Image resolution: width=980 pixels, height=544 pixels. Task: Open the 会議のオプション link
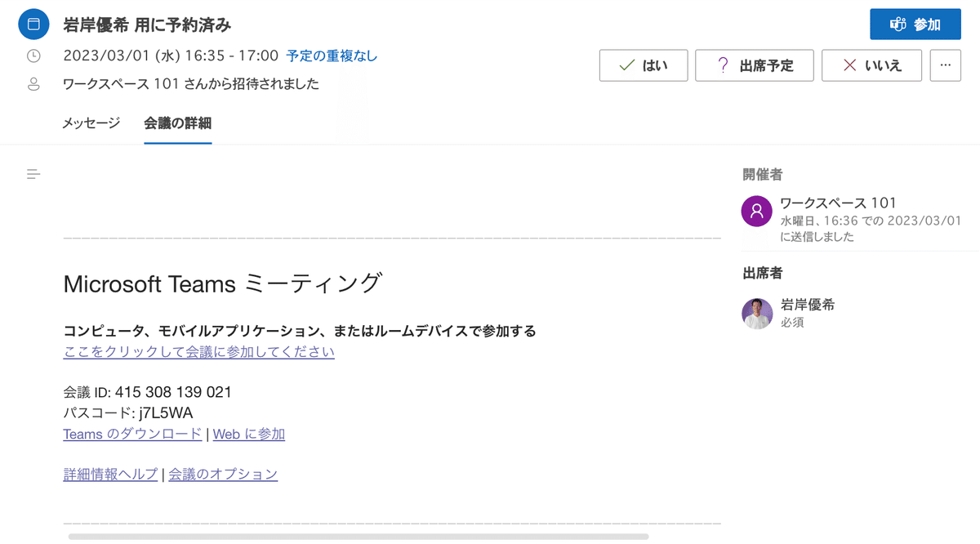tap(223, 474)
